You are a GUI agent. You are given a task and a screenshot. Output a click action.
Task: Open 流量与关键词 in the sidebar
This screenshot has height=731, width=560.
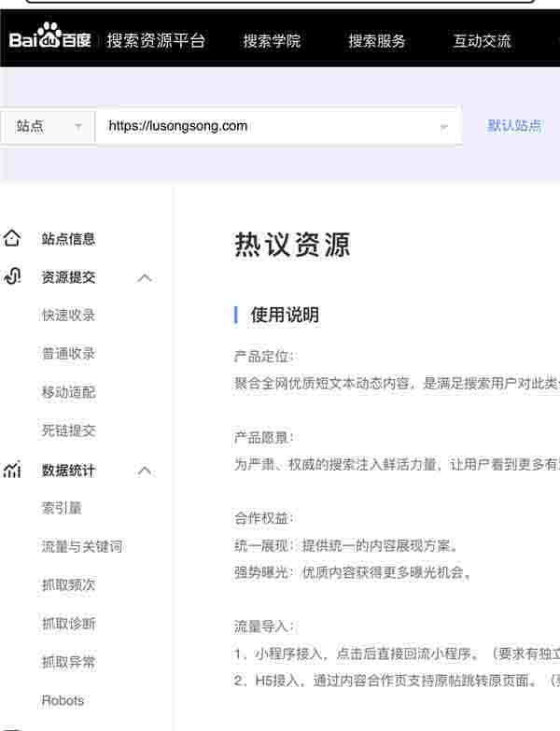(x=82, y=546)
